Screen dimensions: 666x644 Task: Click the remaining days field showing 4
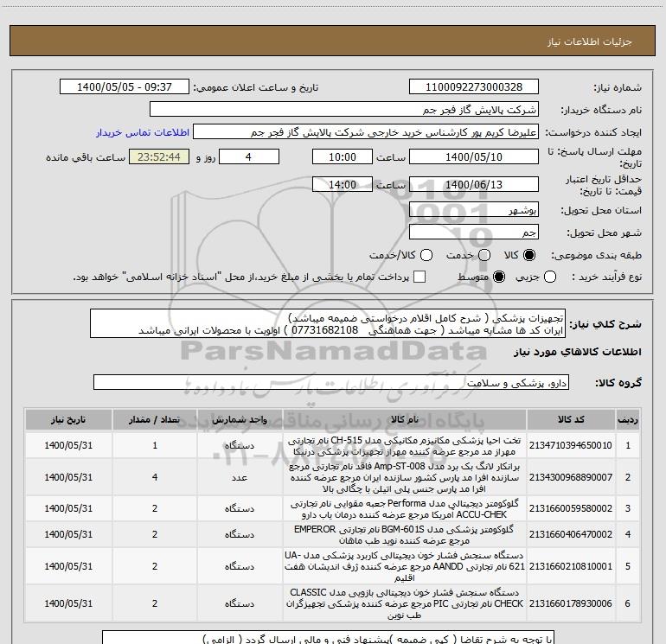pyautogui.click(x=249, y=156)
